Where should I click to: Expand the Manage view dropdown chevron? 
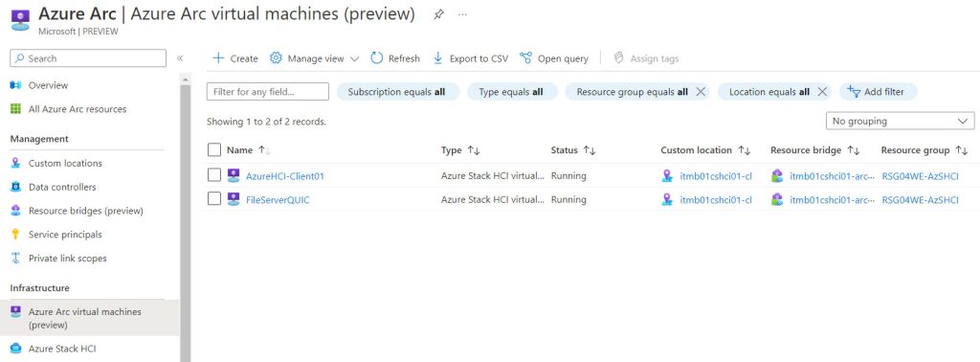pos(354,58)
